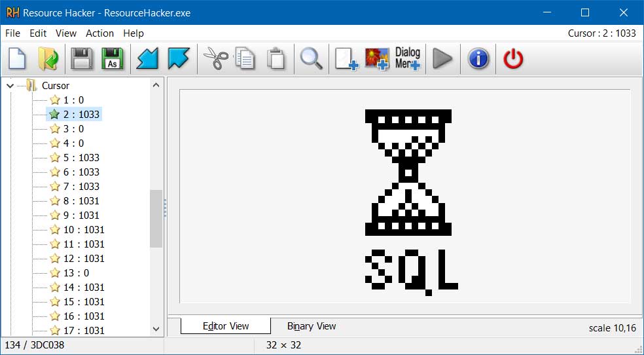
Task: Click the blue Info icon
Action: coord(478,59)
